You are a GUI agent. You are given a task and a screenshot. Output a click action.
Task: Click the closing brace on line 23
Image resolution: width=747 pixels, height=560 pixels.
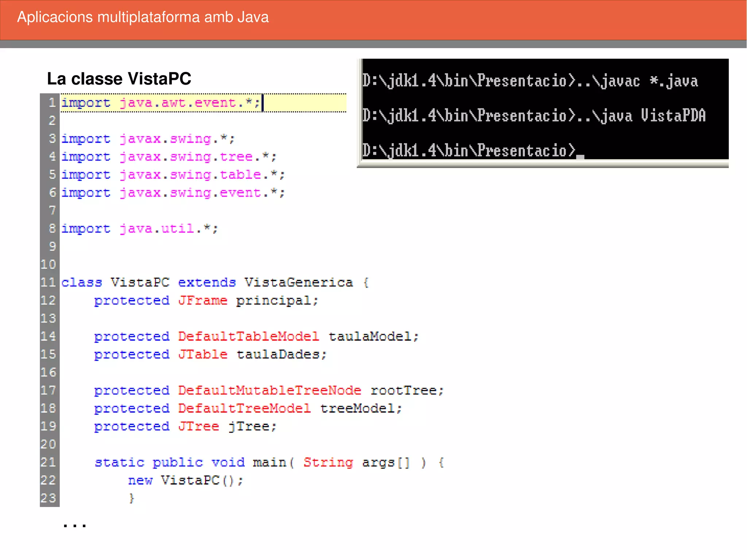coord(132,498)
